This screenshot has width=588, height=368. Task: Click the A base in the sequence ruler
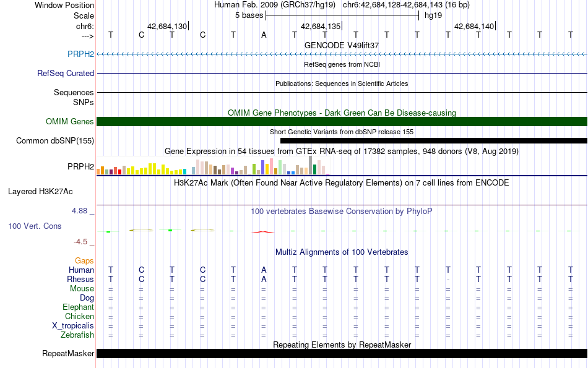coord(264,35)
